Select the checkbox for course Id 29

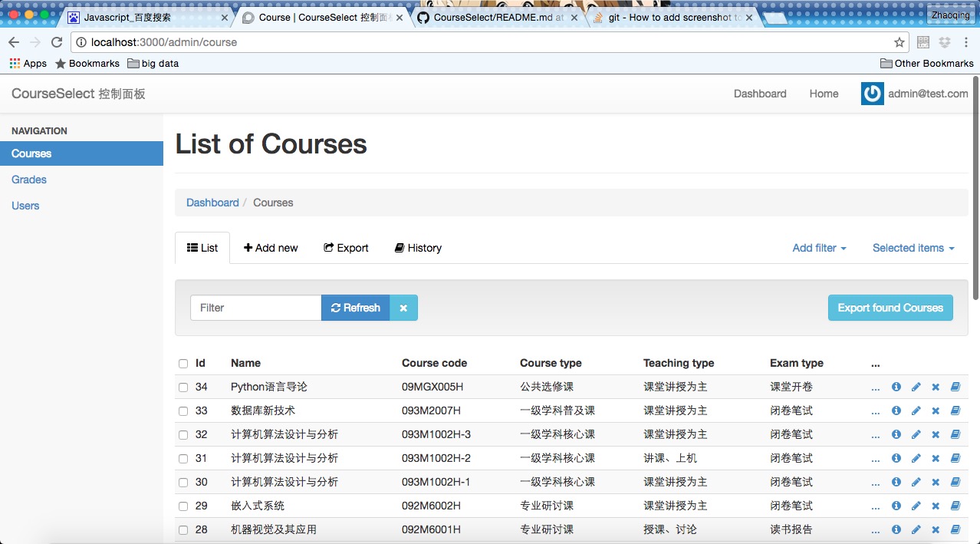pos(183,506)
